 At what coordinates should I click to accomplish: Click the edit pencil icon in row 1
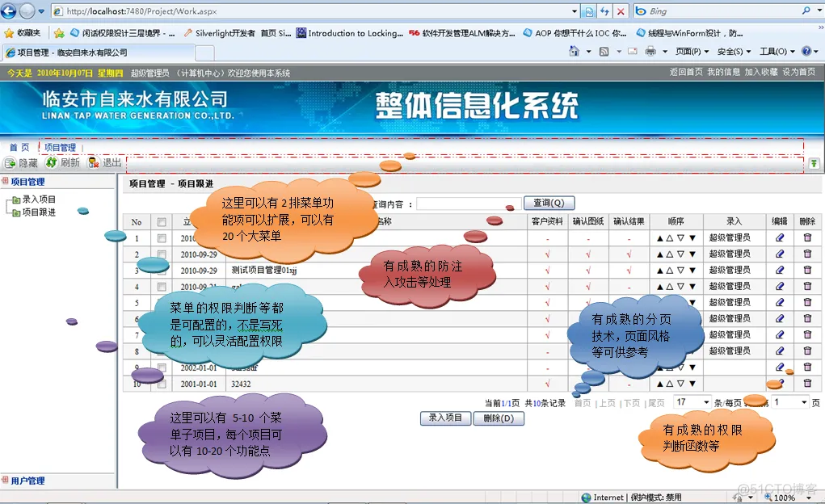[x=780, y=237]
